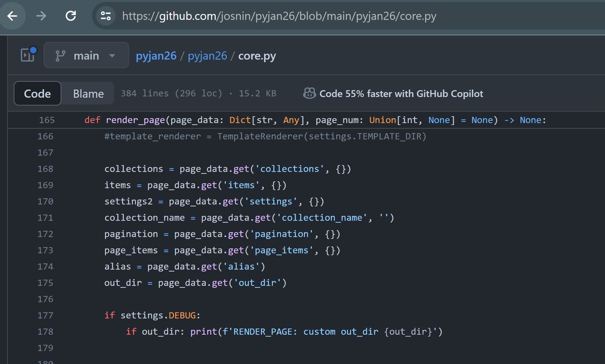Click the Union type in function signature
The image size is (605, 364).
click(x=382, y=120)
